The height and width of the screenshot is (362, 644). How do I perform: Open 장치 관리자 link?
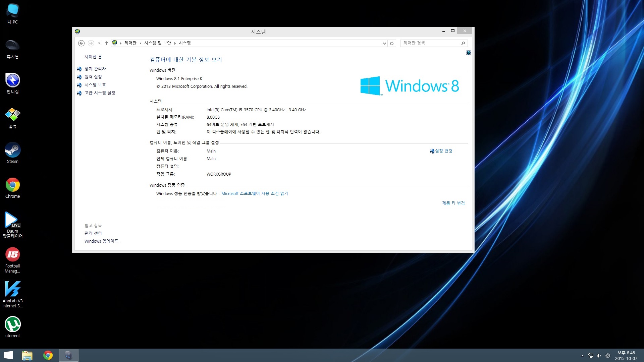click(95, 69)
